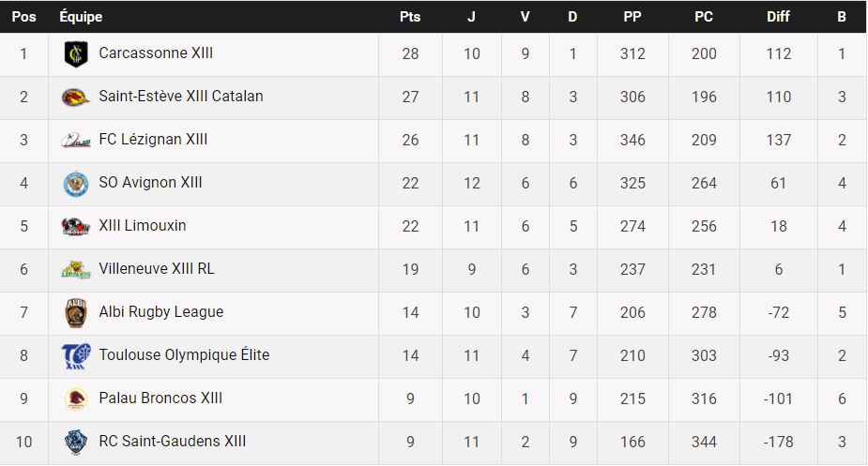Click the Pos column header
The height and width of the screenshot is (466, 868).
click(x=23, y=17)
